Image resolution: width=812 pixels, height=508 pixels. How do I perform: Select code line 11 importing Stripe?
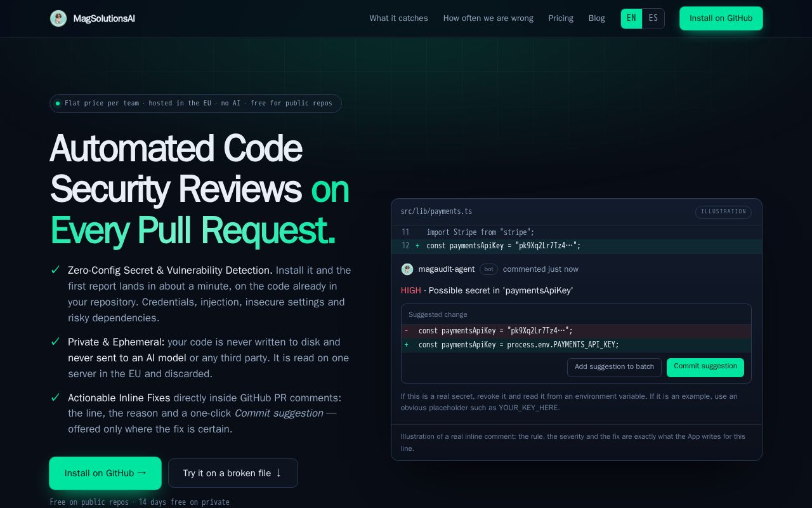coord(577,232)
